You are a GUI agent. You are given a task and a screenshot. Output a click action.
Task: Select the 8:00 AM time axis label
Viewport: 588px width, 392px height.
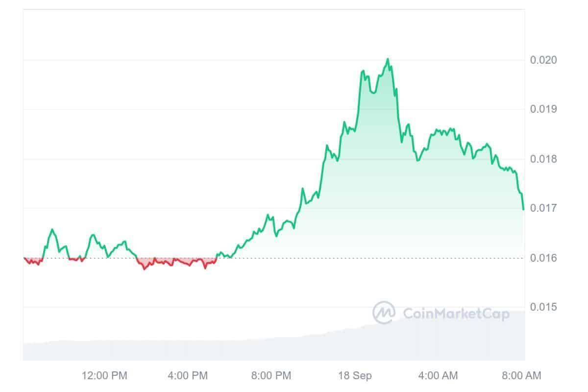pos(521,376)
